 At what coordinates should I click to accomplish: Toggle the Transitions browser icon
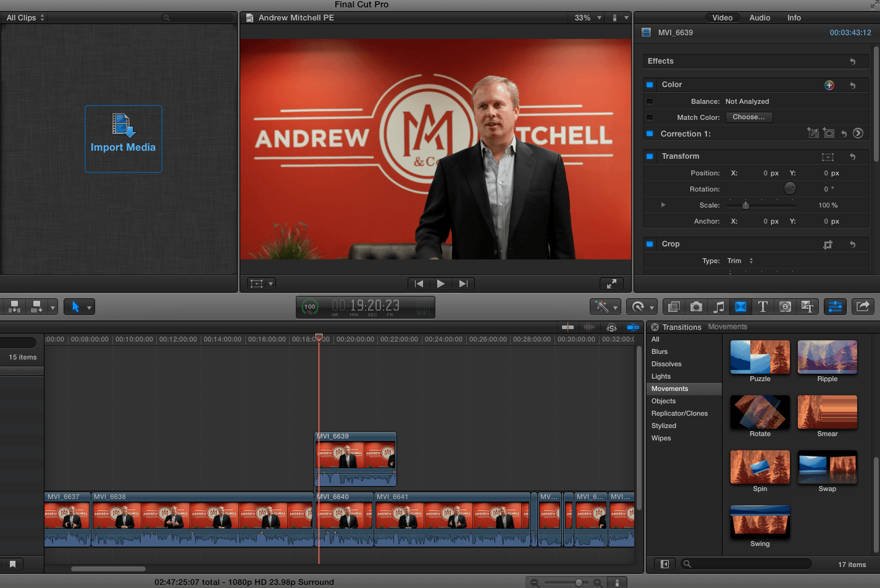740,306
